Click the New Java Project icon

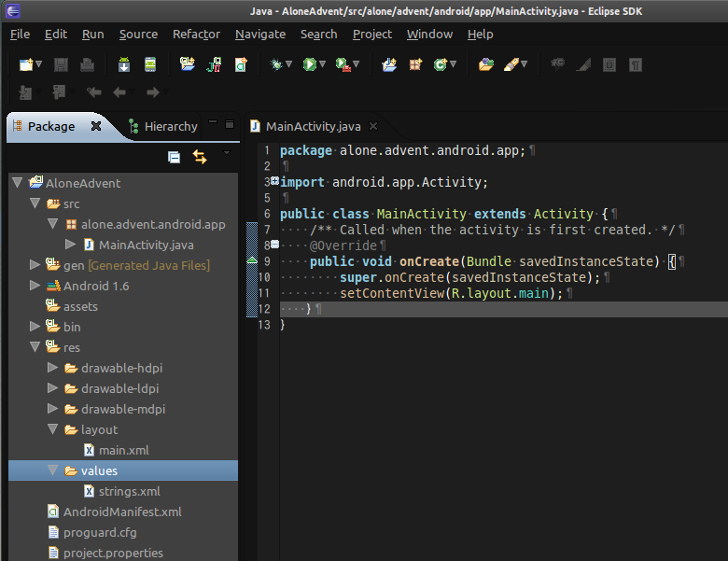389,64
